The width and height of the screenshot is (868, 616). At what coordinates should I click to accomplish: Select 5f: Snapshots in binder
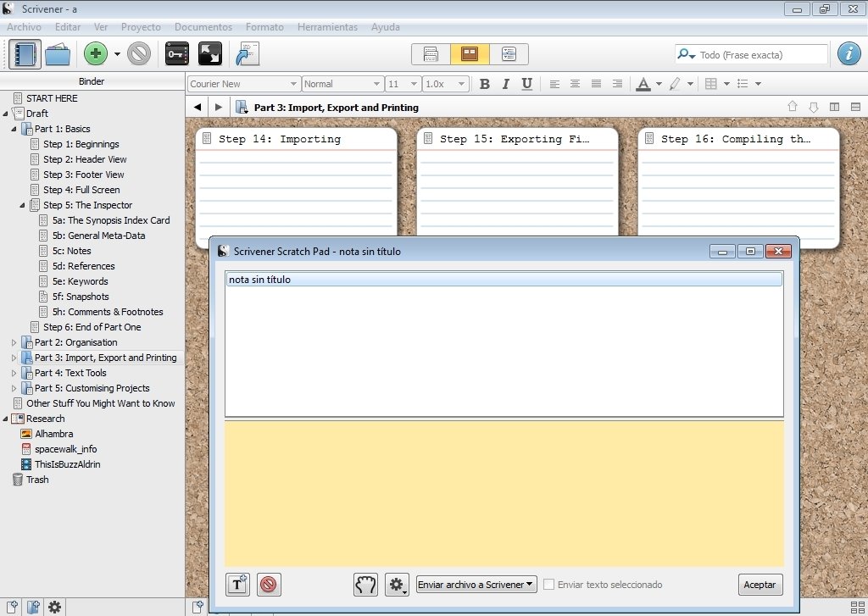[x=81, y=297]
